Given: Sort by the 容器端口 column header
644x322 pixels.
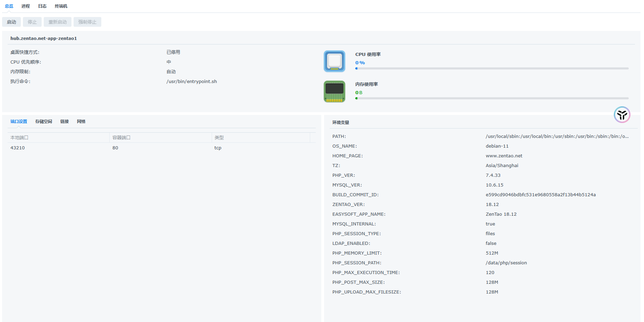Looking at the screenshot, I should (x=160, y=138).
